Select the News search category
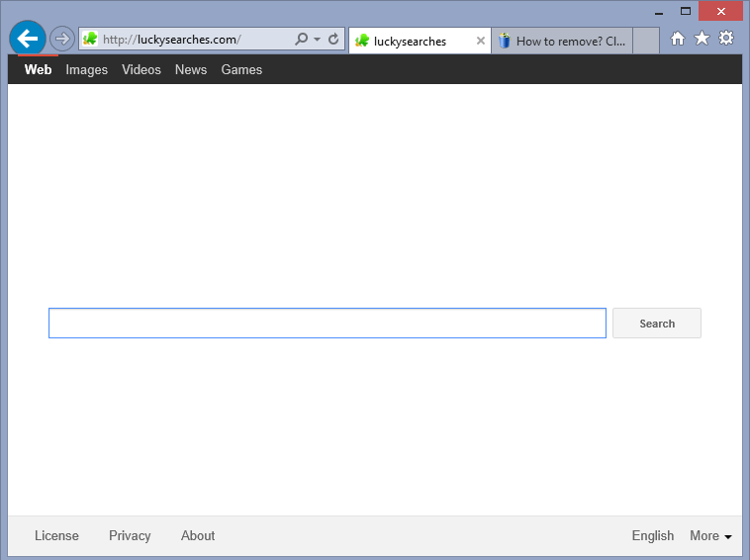750x560 pixels. (191, 70)
